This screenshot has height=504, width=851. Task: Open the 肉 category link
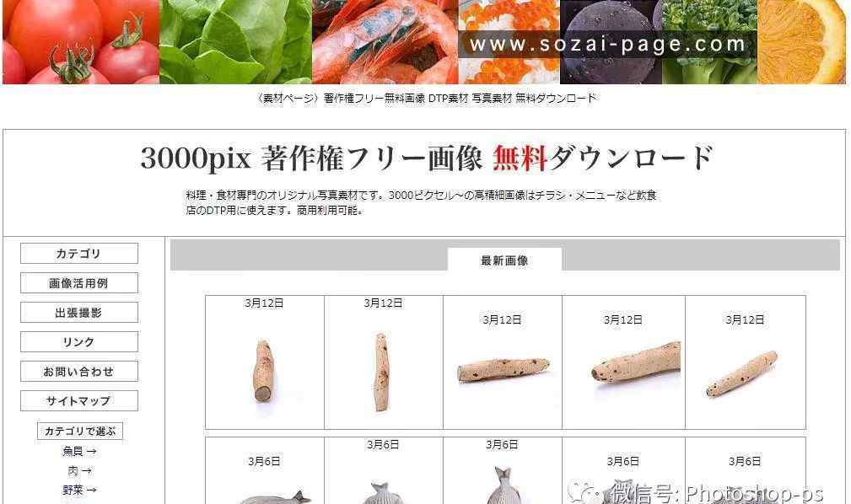point(79,470)
